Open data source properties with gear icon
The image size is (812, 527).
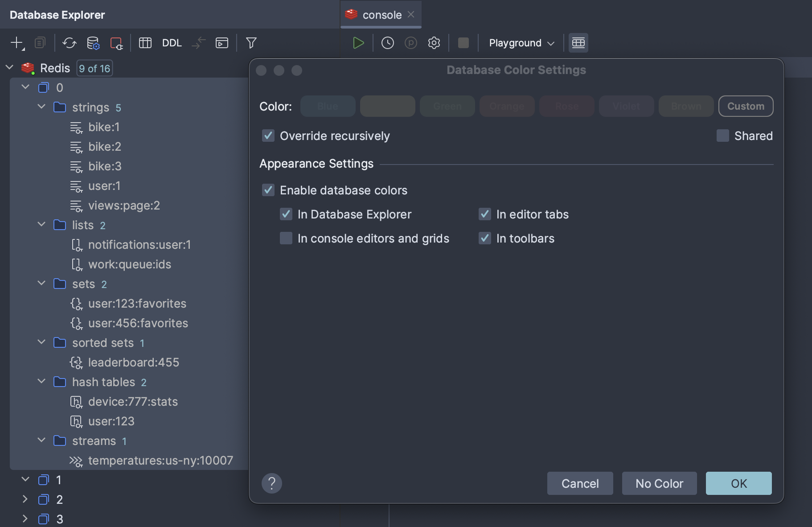[x=93, y=43]
